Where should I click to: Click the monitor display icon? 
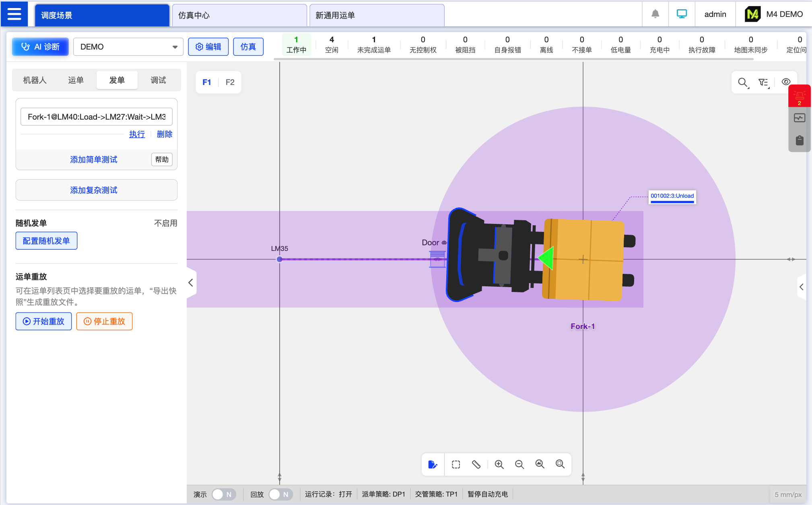point(682,14)
